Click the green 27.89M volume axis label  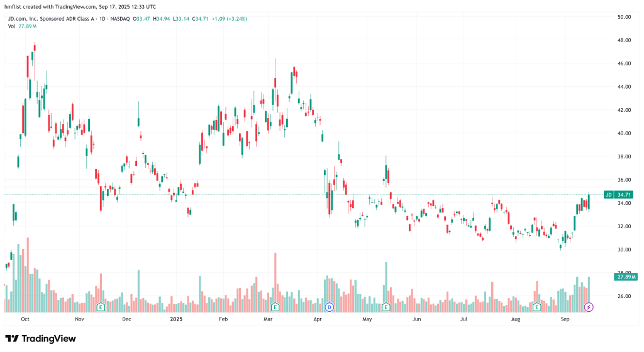[x=626, y=277]
